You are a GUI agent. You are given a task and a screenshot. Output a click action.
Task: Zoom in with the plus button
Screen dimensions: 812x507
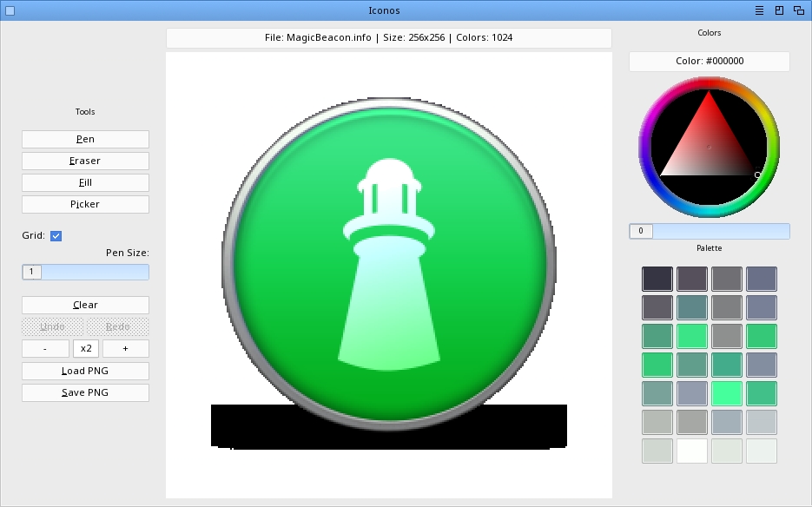(125, 348)
